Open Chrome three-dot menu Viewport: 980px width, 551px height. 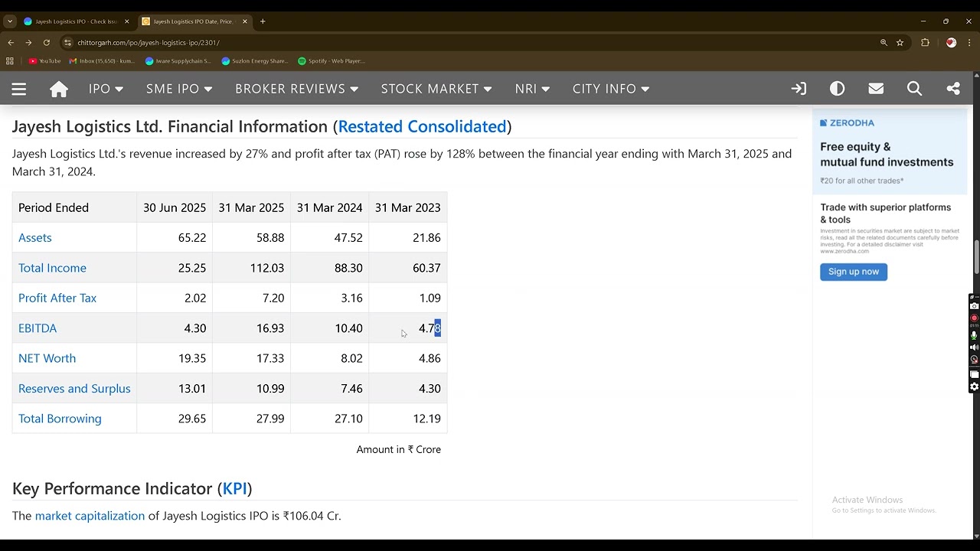click(x=969, y=43)
